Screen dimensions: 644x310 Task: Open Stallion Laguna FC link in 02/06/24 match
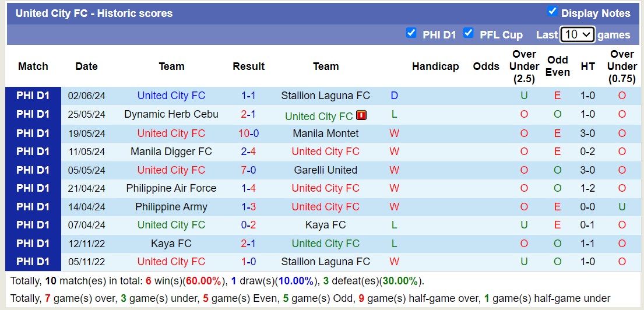click(325, 96)
